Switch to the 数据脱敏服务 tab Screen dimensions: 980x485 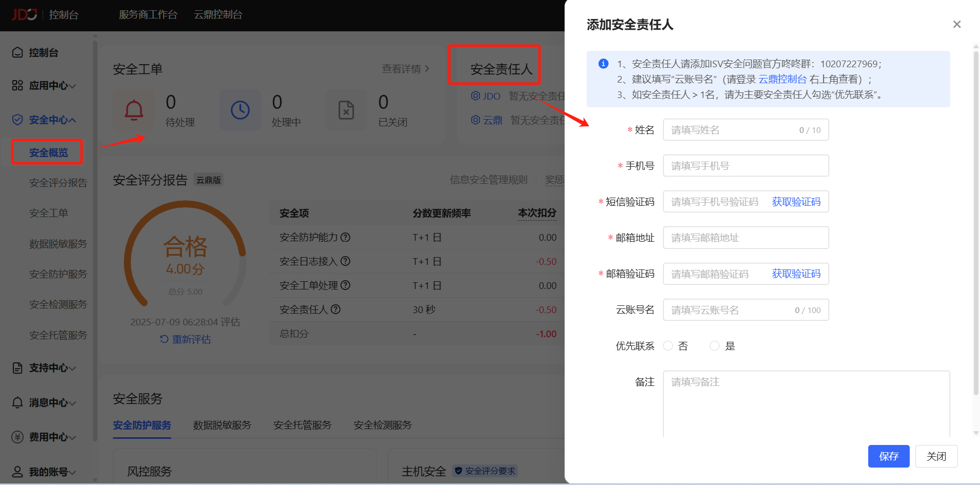(222, 425)
